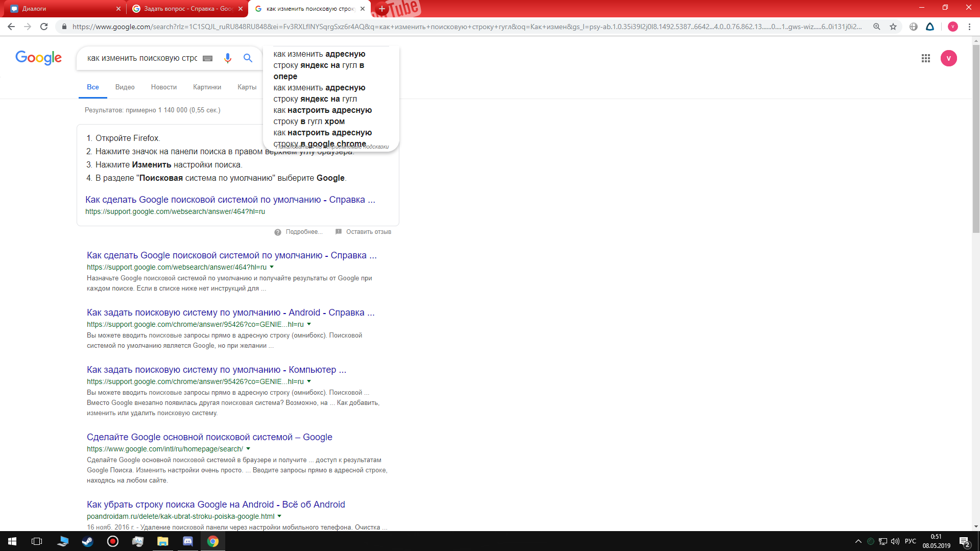Select the Все results tab

coord(93,87)
